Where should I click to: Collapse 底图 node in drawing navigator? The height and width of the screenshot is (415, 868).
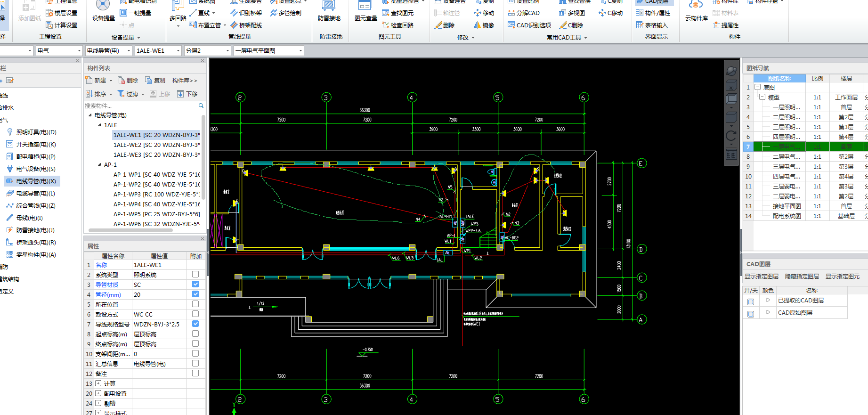tap(758, 87)
